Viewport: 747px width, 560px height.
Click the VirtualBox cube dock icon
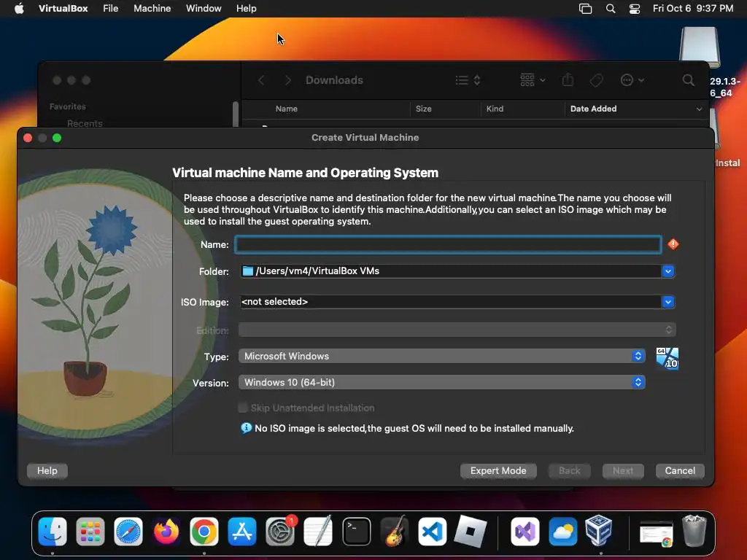click(x=599, y=530)
